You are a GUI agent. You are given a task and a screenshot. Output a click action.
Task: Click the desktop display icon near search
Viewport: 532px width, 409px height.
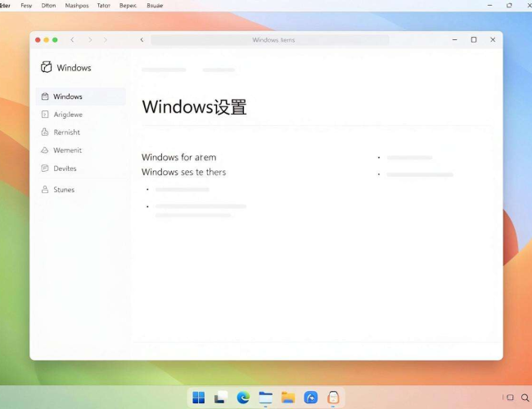click(x=510, y=397)
